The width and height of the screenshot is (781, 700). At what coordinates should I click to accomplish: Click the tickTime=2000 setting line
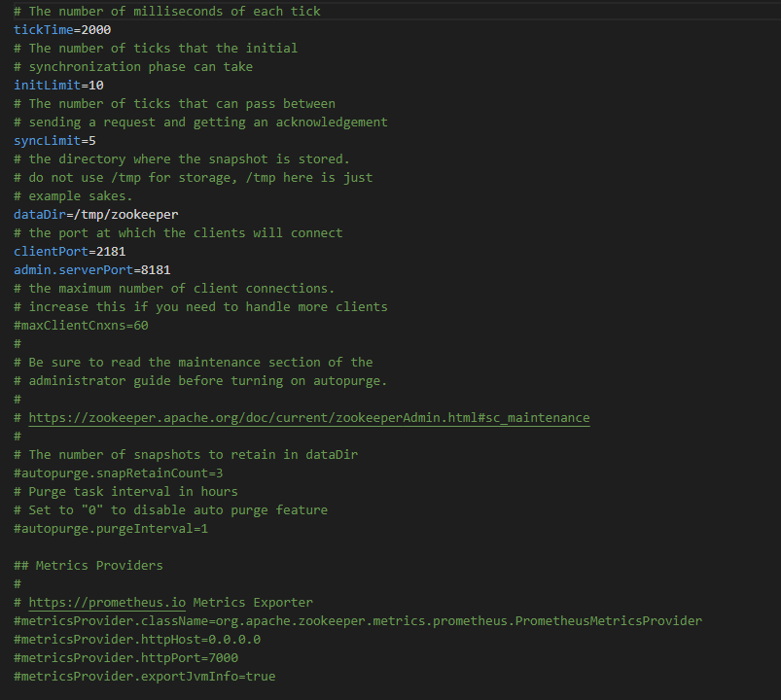click(62, 29)
